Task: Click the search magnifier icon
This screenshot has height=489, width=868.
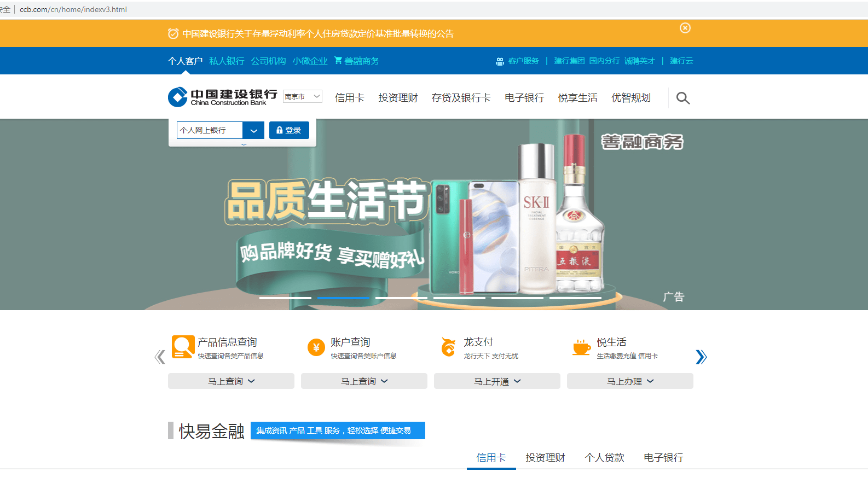Action: [x=682, y=98]
